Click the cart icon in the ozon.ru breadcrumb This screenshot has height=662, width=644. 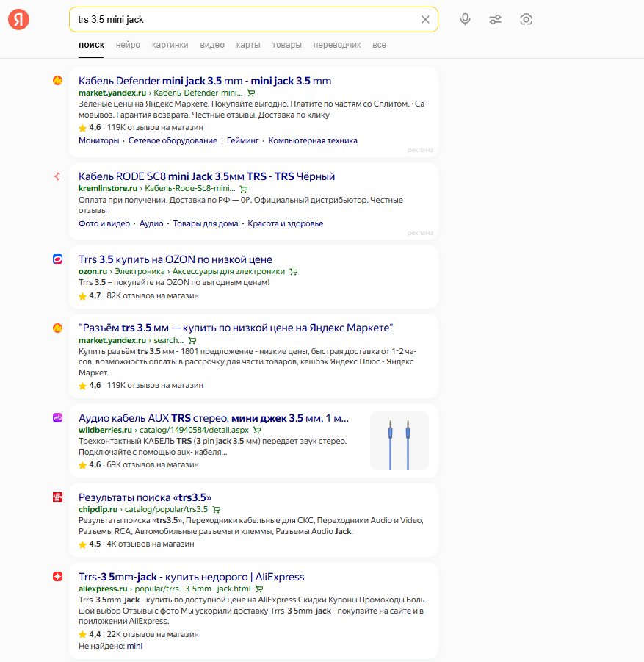(294, 272)
